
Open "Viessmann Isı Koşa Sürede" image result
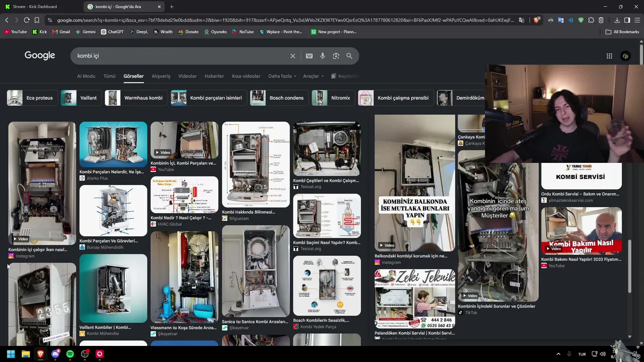click(184, 277)
